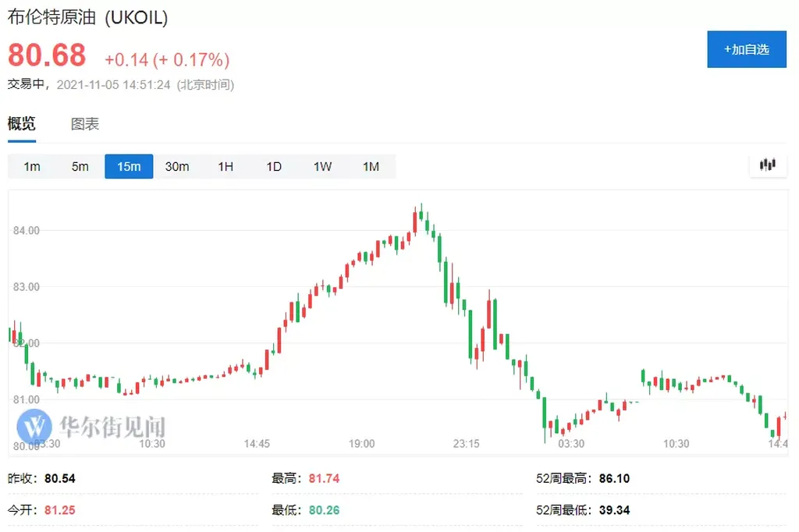This screenshot has width=799, height=532.
Task: Click the 52周最高 value 86.10
Action: pyautogui.click(x=615, y=478)
